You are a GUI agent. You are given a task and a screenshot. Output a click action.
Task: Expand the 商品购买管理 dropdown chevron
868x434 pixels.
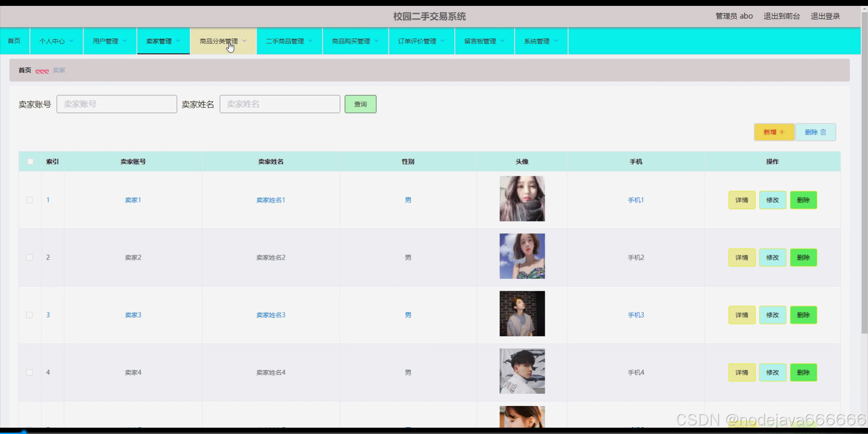[x=377, y=41]
